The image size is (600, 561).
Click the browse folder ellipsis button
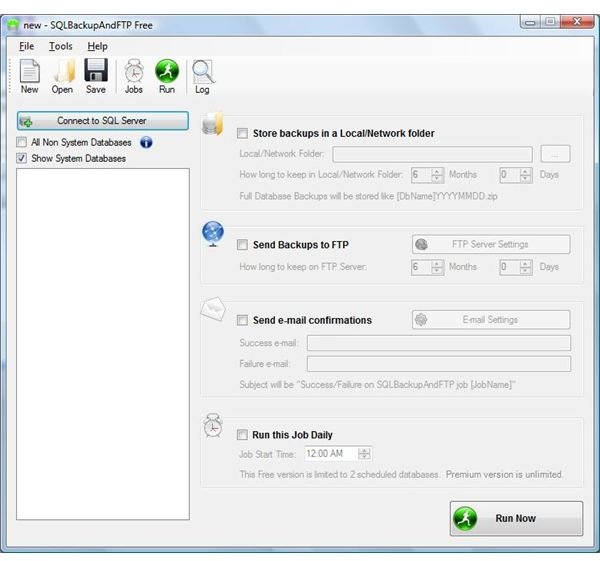555,154
